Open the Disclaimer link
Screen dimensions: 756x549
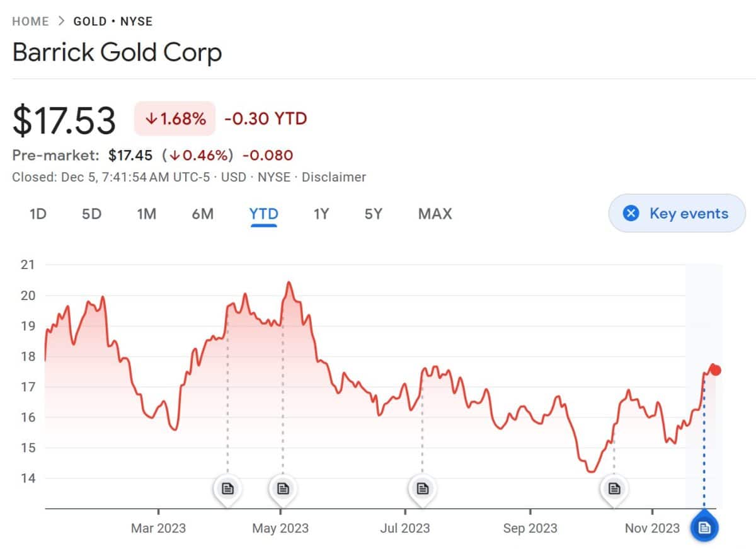click(334, 177)
